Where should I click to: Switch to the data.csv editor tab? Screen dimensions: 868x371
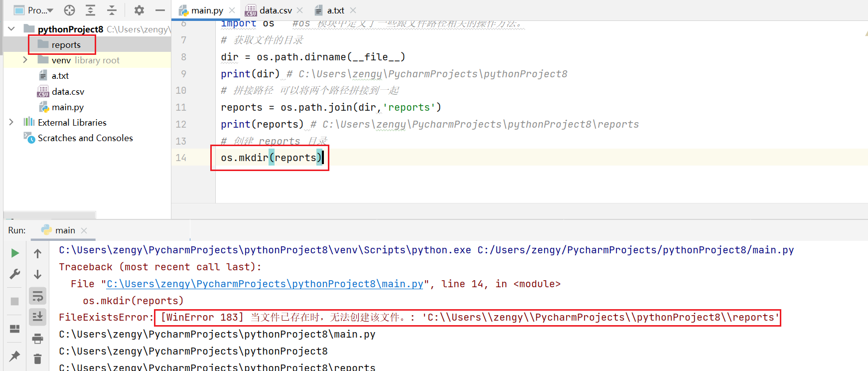(x=275, y=10)
